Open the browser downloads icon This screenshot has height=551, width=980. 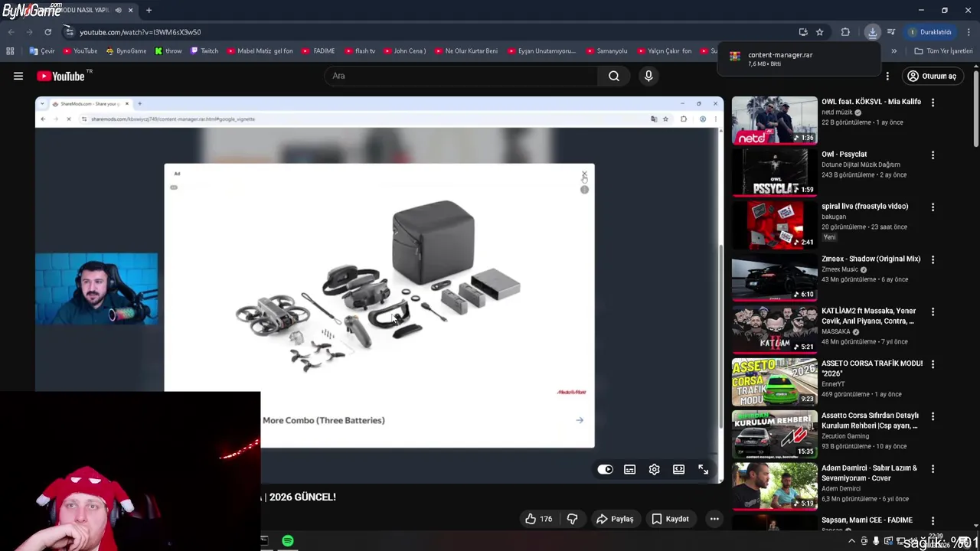[x=872, y=32]
